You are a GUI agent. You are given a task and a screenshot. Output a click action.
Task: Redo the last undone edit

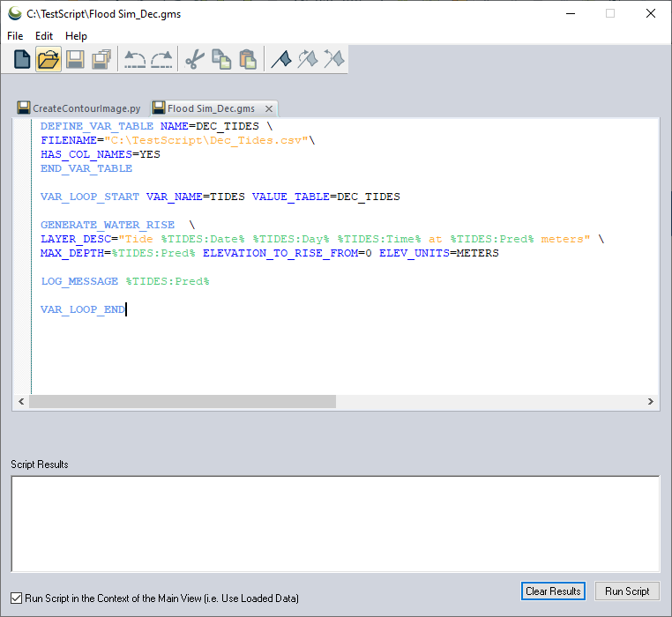161,60
